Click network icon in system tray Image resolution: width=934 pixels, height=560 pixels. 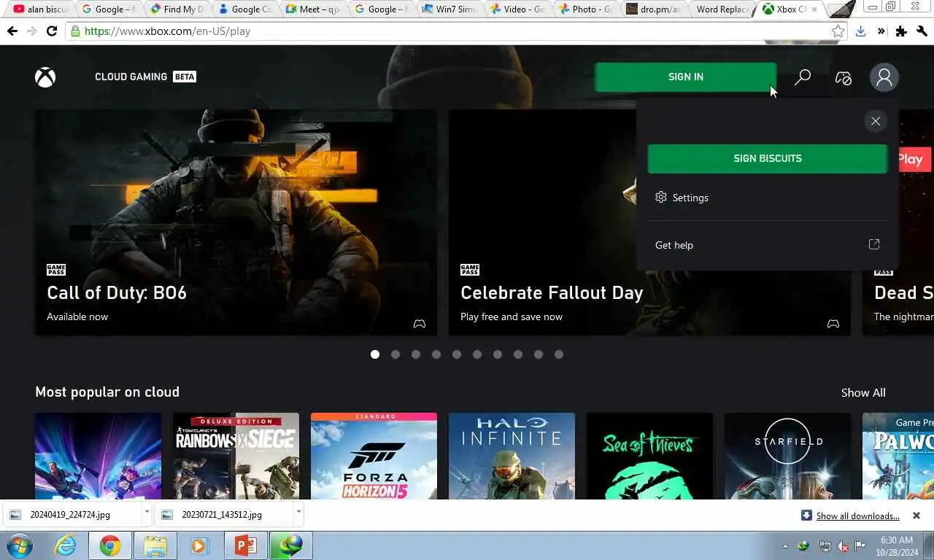click(825, 546)
